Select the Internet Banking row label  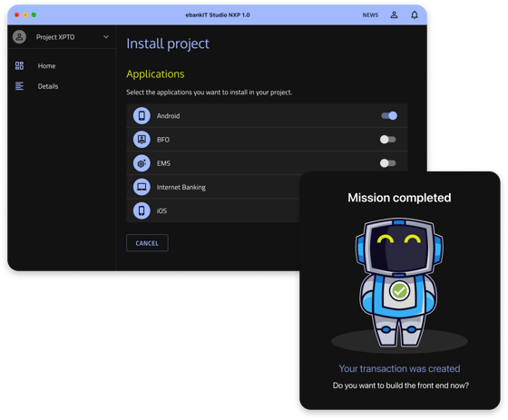point(181,187)
